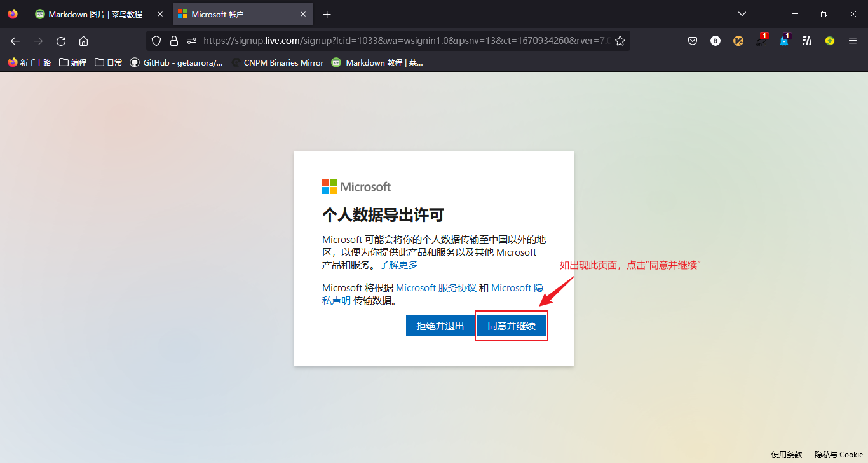Open the blue extension with 1 badge

[784, 40]
